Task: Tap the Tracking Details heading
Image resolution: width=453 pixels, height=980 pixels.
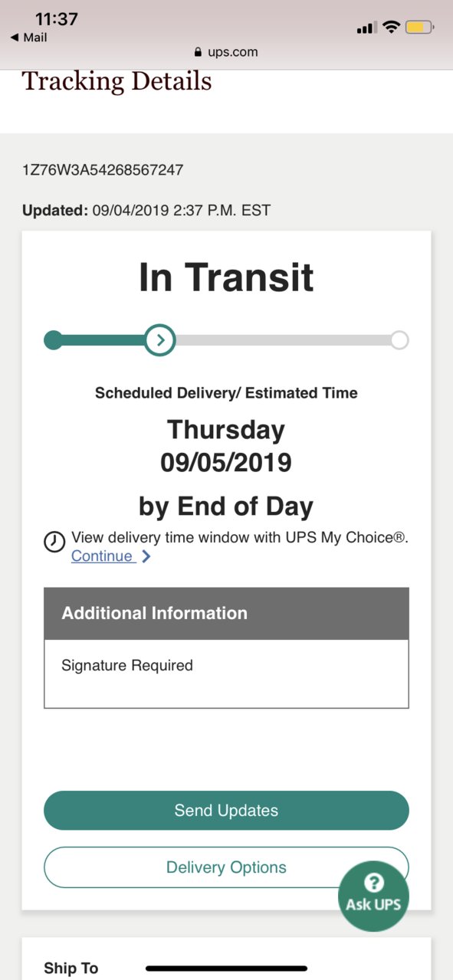Action: tap(117, 80)
